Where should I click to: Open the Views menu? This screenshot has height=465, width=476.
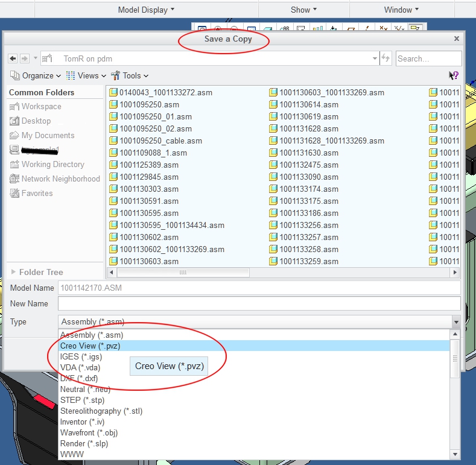(x=86, y=75)
